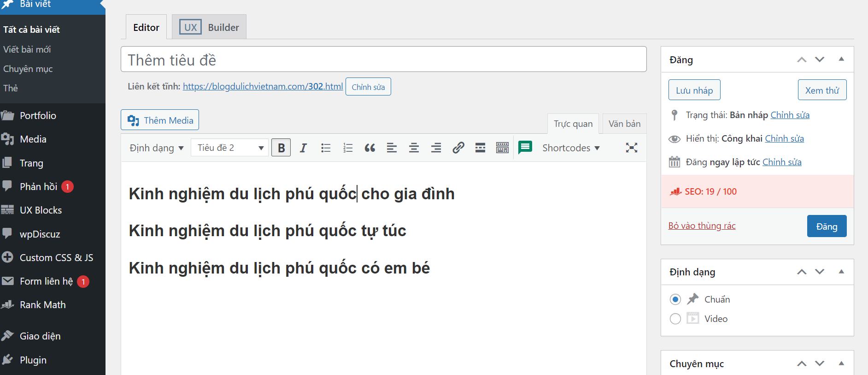Image resolution: width=868 pixels, height=375 pixels.
Task: Open Chuyên mục submenu item
Action: click(x=28, y=69)
